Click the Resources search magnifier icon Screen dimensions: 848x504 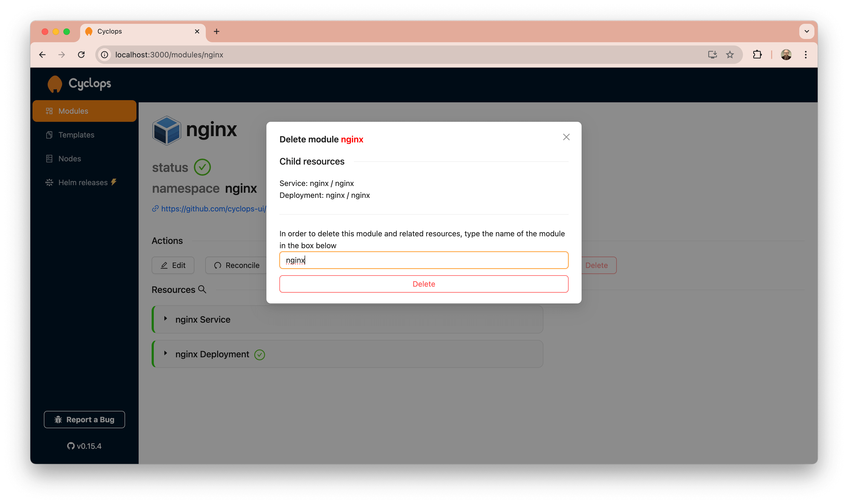[202, 289]
